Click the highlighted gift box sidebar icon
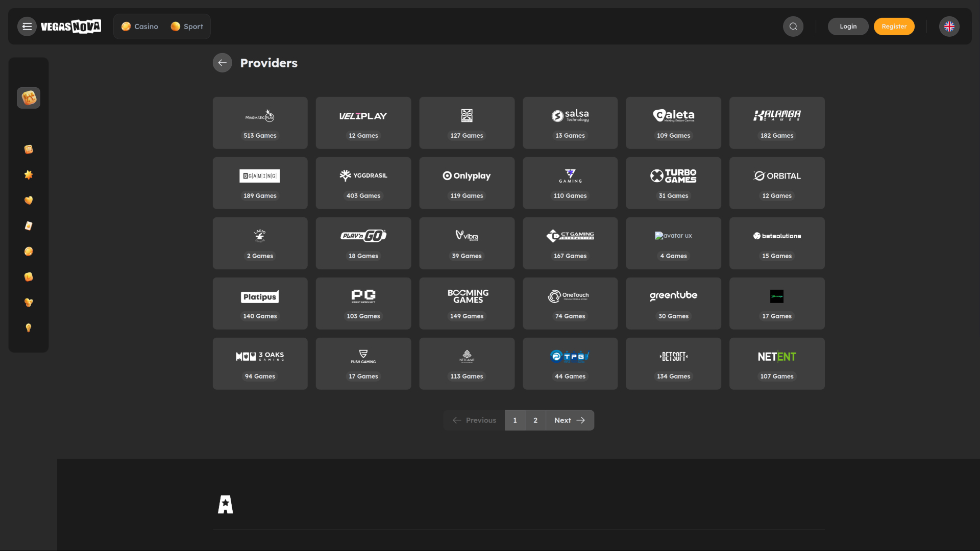The width and height of the screenshot is (980, 551). [29, 98]
